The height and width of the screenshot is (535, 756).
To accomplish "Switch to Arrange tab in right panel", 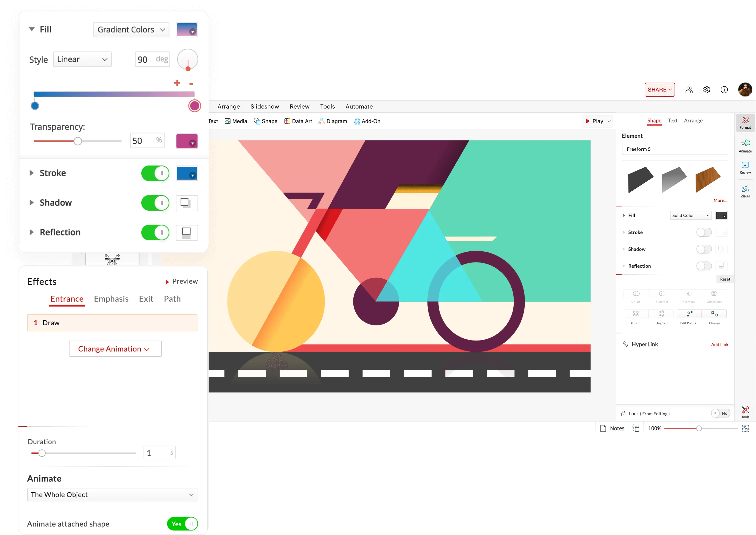I will 693,121.
